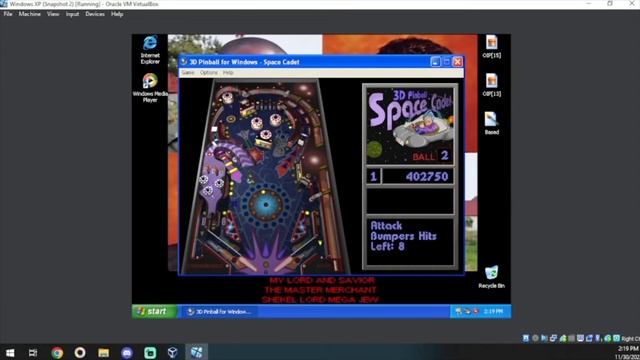Click the Windows XP start button
The width and height of the screenshot is (640, 360).
(154, 311)
